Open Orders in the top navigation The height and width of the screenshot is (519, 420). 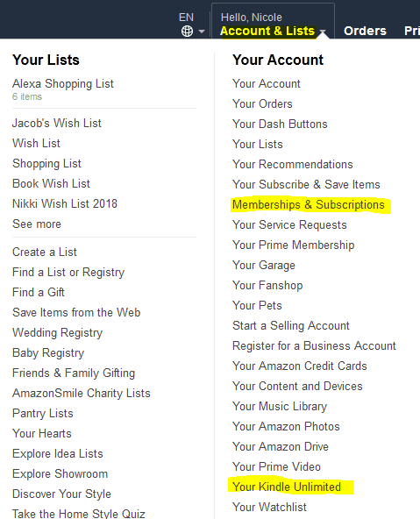(365, 31)
